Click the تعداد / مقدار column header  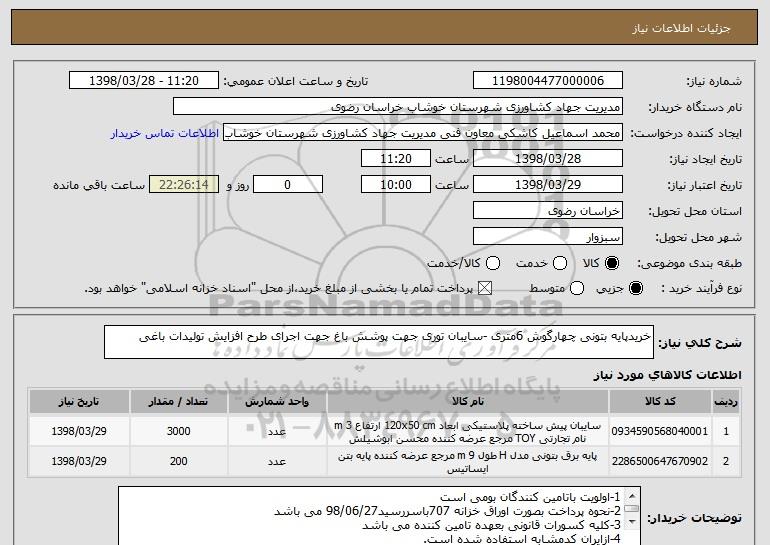pyautogui.click(x=178, y=402)
